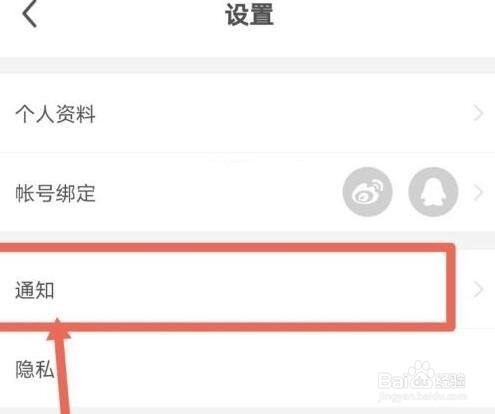The width and height of the screenshot is (495, 414).
Task: Tap the grey Weibo icon
Action: click(x=367, y=192)
